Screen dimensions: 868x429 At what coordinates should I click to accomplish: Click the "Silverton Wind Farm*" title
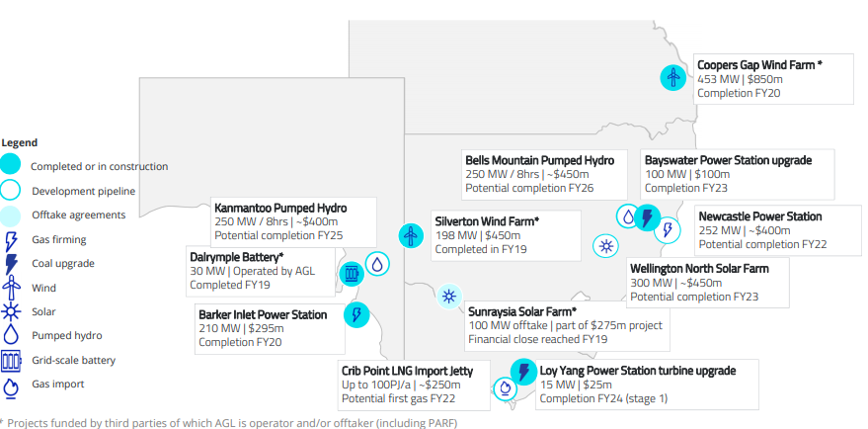(487, 221)
